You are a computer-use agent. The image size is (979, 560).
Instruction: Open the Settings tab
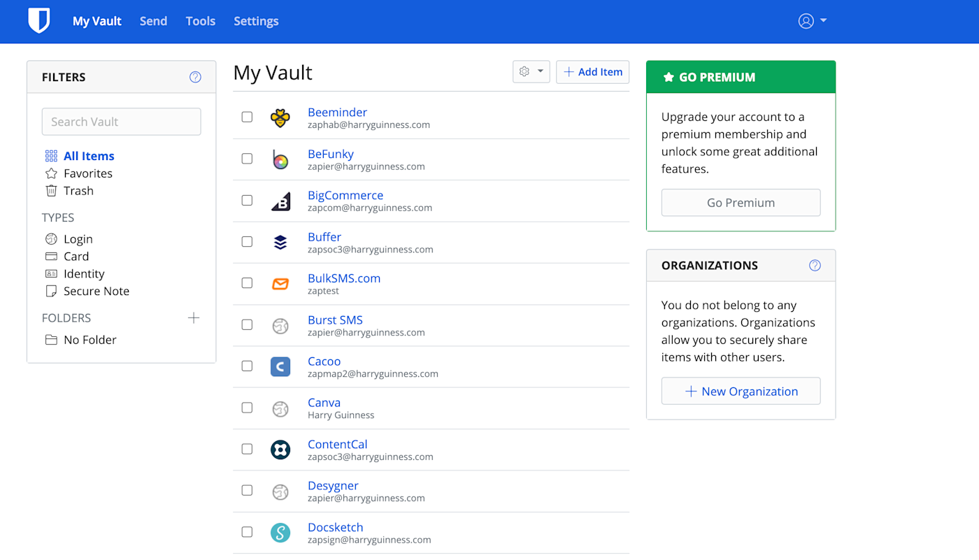pos(256,21)
